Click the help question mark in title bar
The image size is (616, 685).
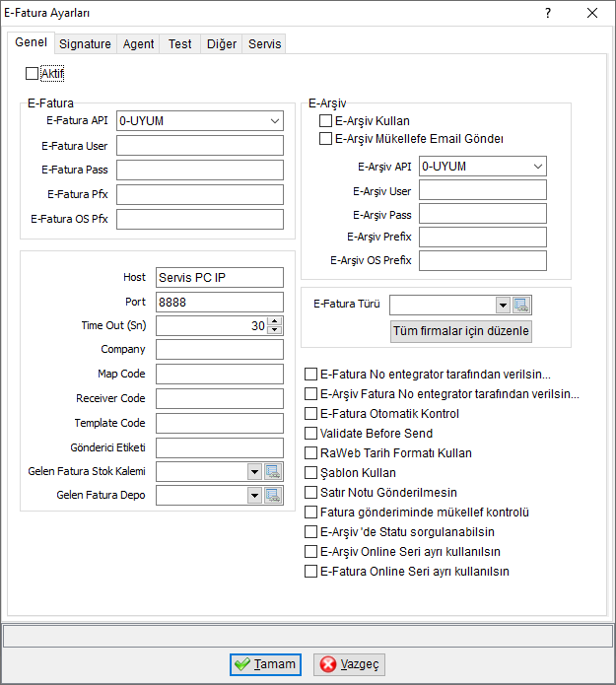[548, 13]
